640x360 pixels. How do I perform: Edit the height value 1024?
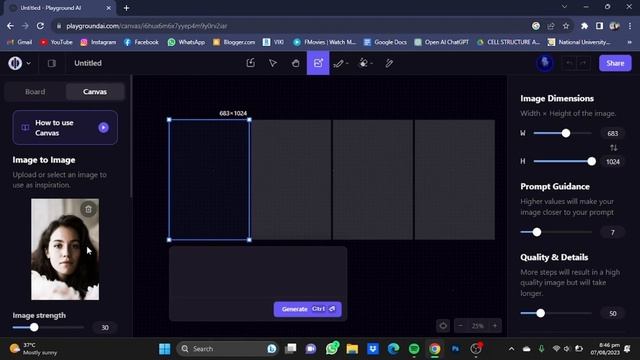(612, 162)
